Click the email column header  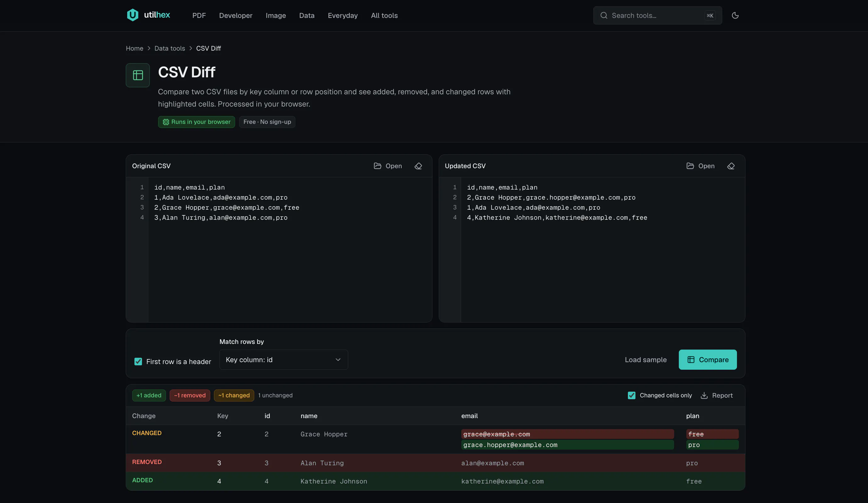[x=470, y=416]
